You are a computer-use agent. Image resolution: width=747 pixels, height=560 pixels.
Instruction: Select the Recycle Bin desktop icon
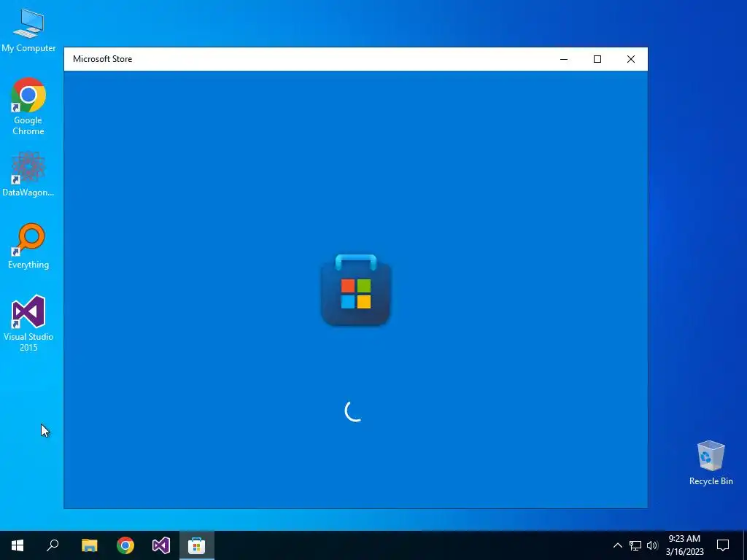(x=711, y=462)
